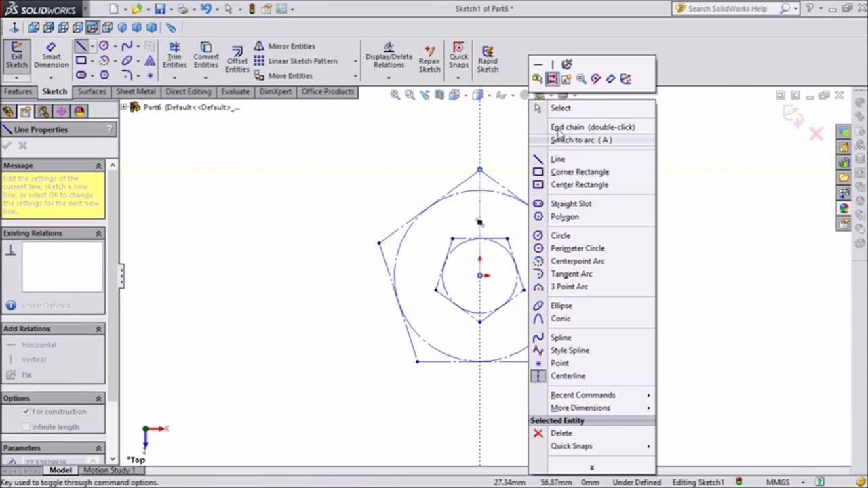Select the Smart Dimension tool
Viewport: 868px width, 488px height.
point(51,56)
